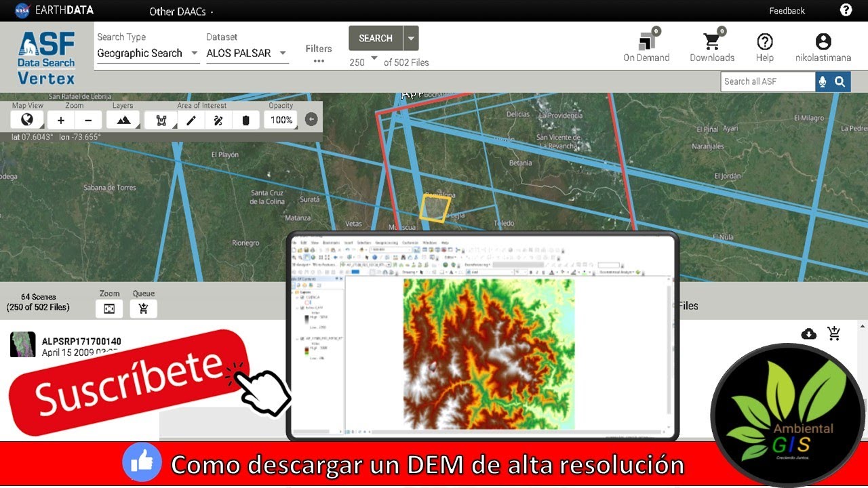
Task: Click the Zoom to results icon
Action: pyautogui.click(x=109, y=309)
